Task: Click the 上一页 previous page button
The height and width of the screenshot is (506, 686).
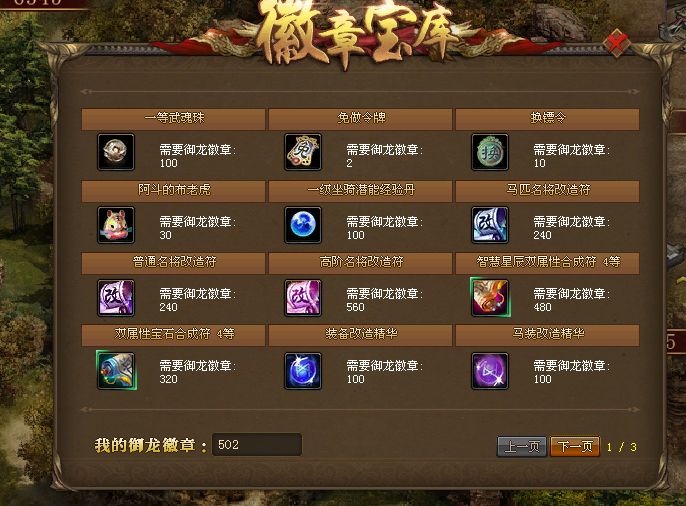Action: [x=522, y=446]
